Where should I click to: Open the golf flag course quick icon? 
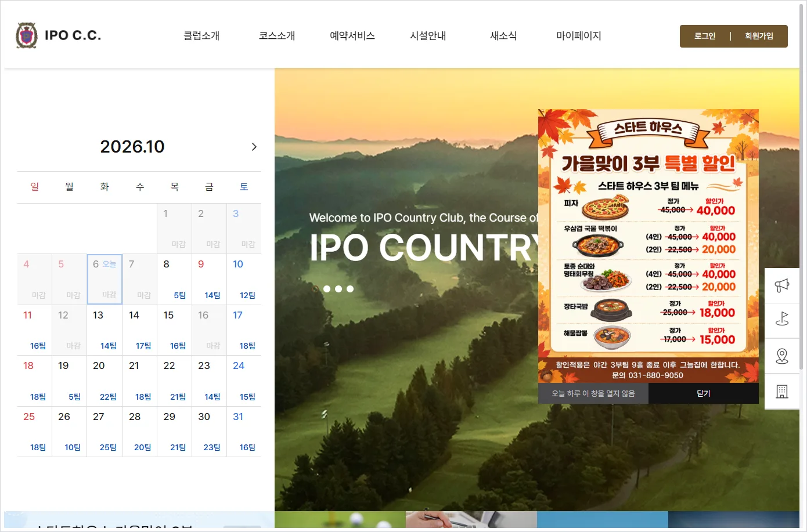(782, 320)
